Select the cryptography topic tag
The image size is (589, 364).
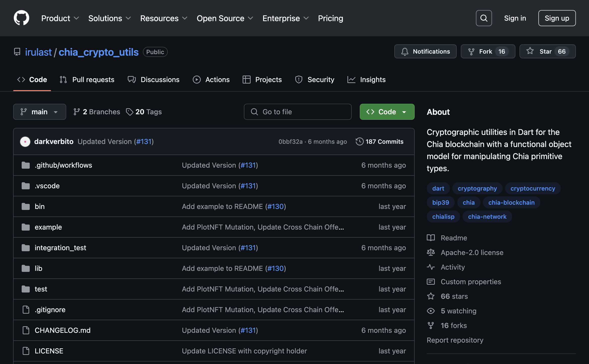click(477, 188)
